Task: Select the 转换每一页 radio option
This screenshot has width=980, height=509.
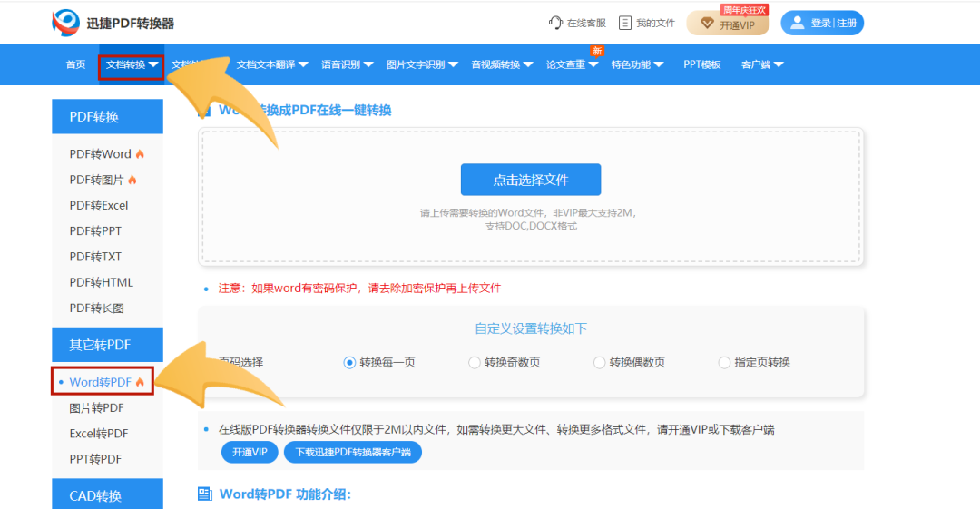Action: (x=349, y=363)
